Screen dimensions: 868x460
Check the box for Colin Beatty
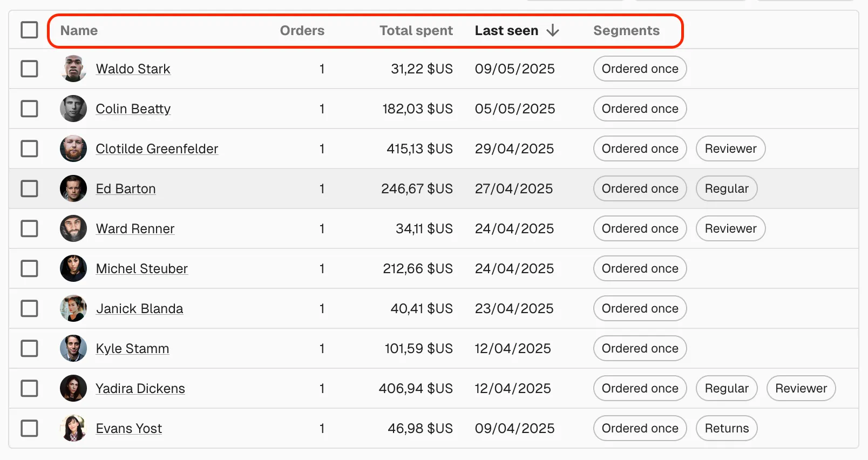29,109
